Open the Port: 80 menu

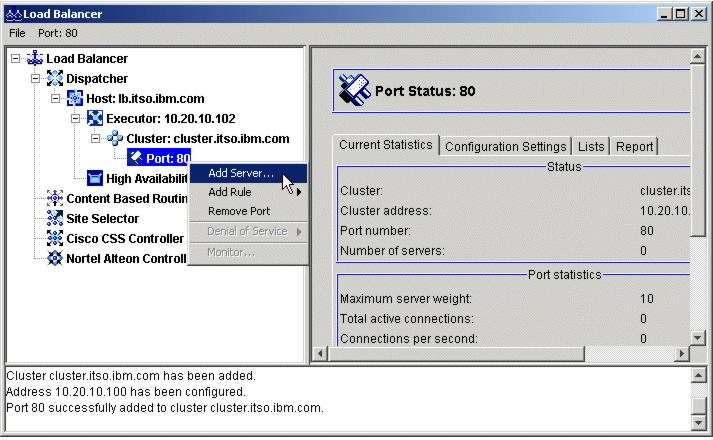point(58,33)
